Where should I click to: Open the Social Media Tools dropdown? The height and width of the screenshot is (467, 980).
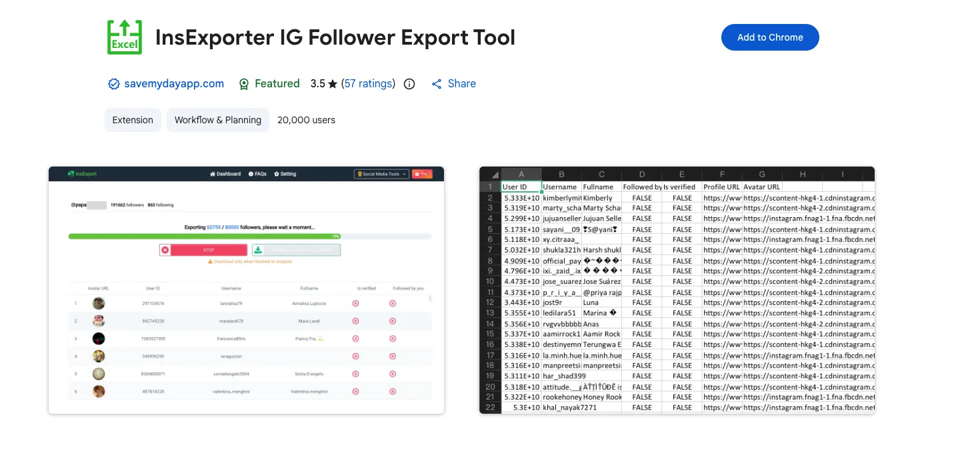coord(381,174)
